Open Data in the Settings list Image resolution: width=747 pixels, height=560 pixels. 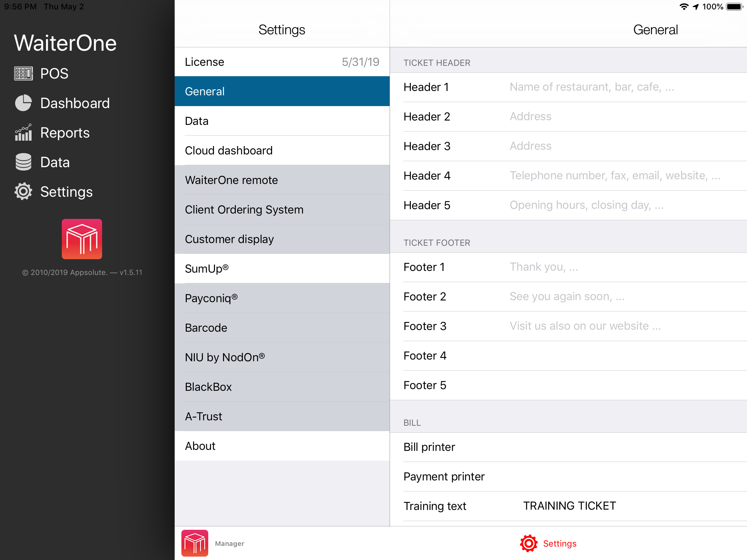282,121
